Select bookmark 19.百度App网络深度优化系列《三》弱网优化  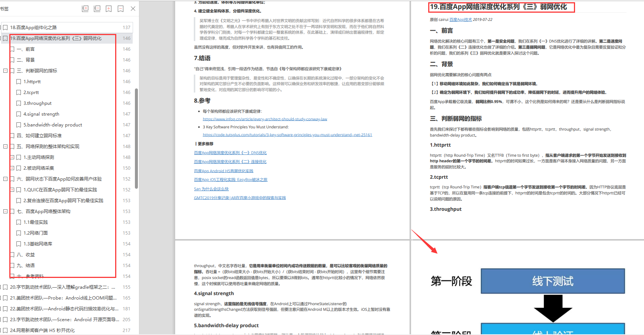pos(56,38)
